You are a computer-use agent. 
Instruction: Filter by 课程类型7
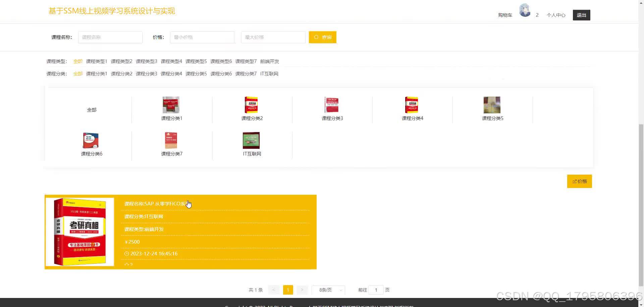coord(246,61)
